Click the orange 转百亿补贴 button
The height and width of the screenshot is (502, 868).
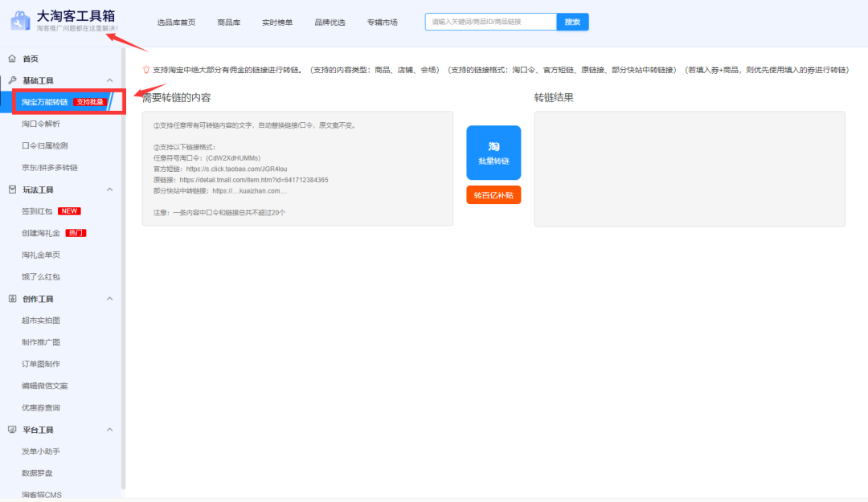(493, 195)
